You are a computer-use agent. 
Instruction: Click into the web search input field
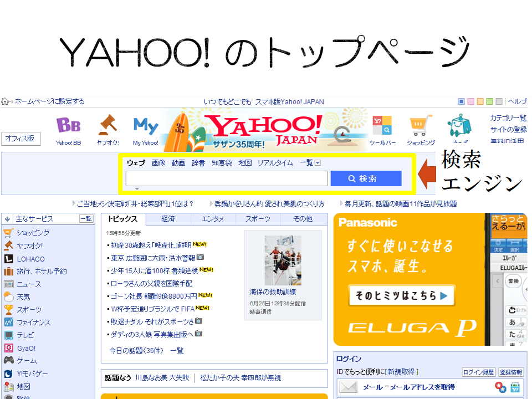(227, 178)
